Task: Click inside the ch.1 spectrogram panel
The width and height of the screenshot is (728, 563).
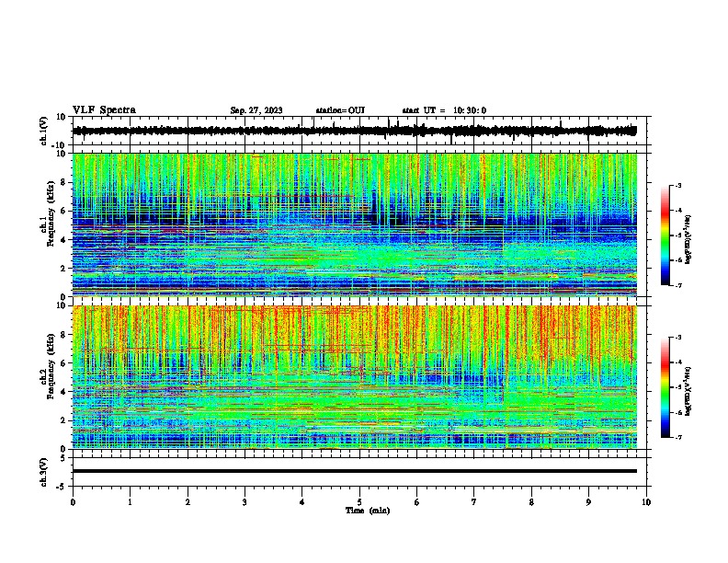Action: [355, 224]
